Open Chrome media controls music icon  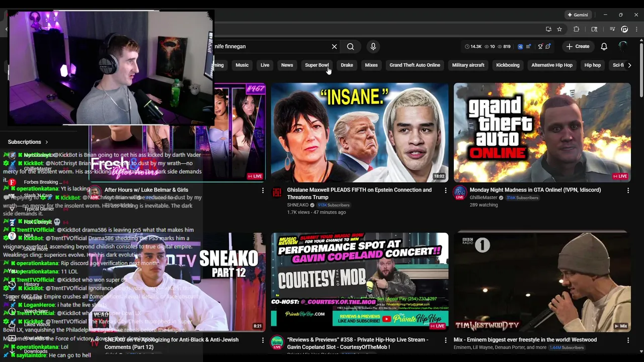(x=612, y=29)
